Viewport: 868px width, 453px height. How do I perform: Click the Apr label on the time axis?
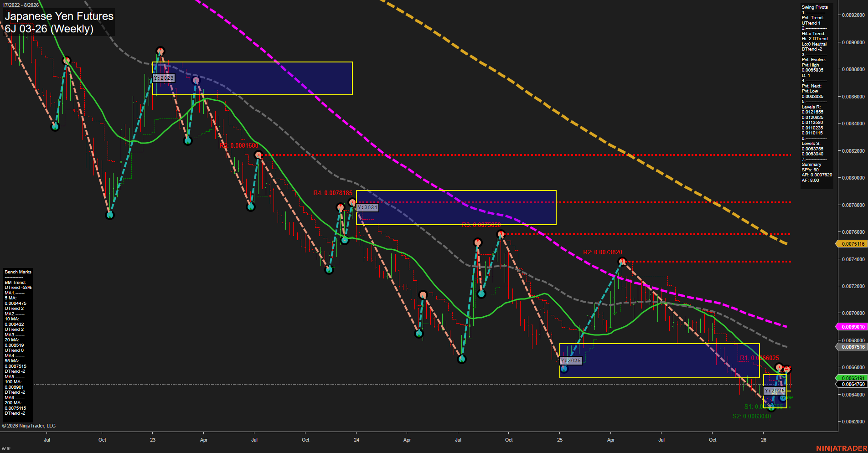(204, 440)
